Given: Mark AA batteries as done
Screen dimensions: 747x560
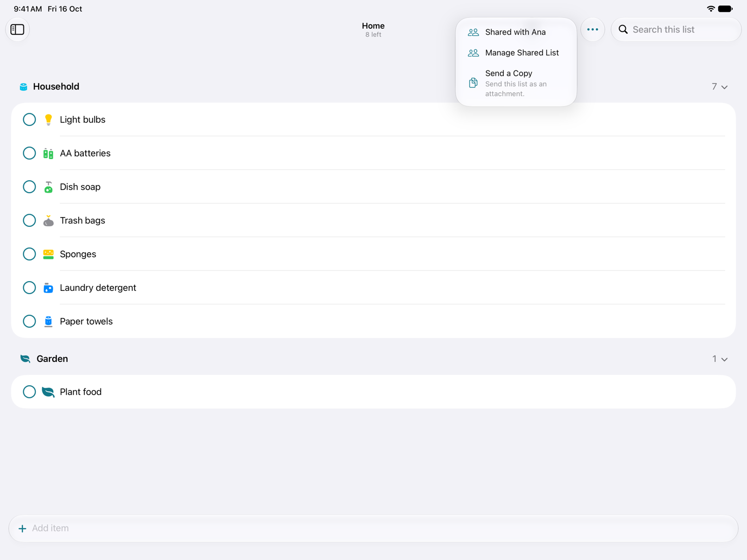Looking at the screenshot, I should coord(29,153).
